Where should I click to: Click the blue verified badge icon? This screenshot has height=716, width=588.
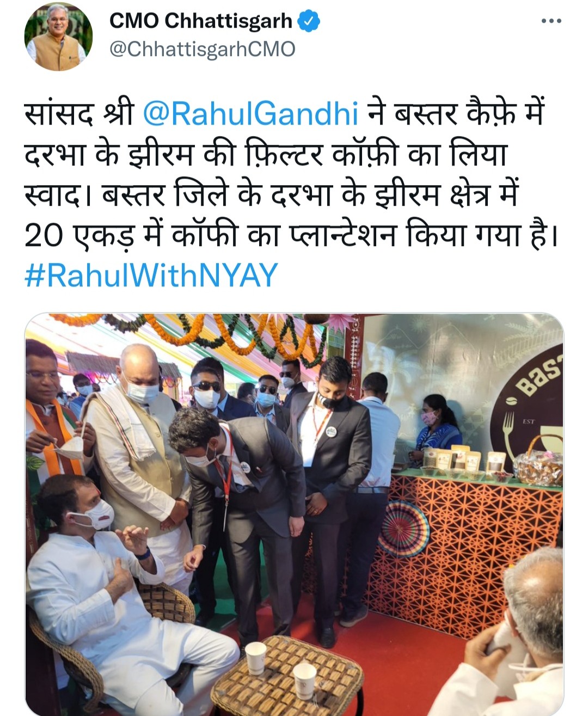(309, 21)
